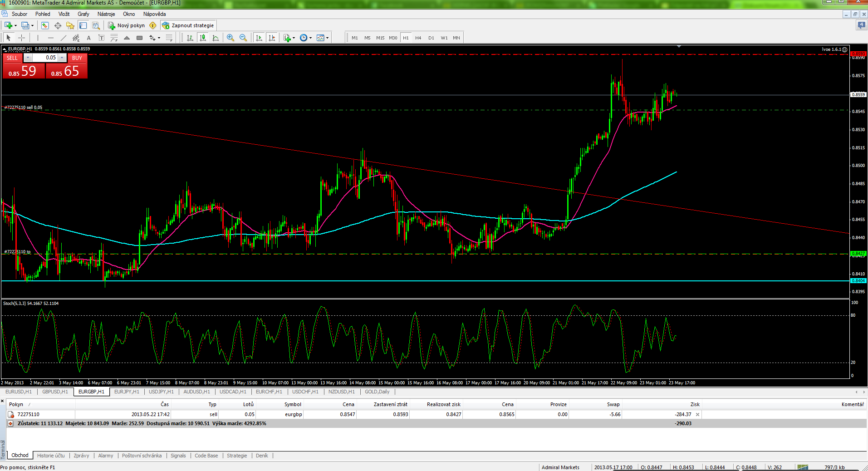Image resolution: width=868 pixels, height=471 pixels.
Task: Open the yellow diamond MetaEditor icon
Action: pos(153,25)
